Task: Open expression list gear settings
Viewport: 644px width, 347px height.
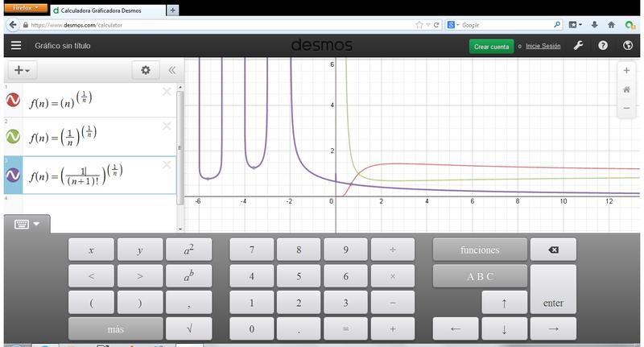Action: [146, 71]
